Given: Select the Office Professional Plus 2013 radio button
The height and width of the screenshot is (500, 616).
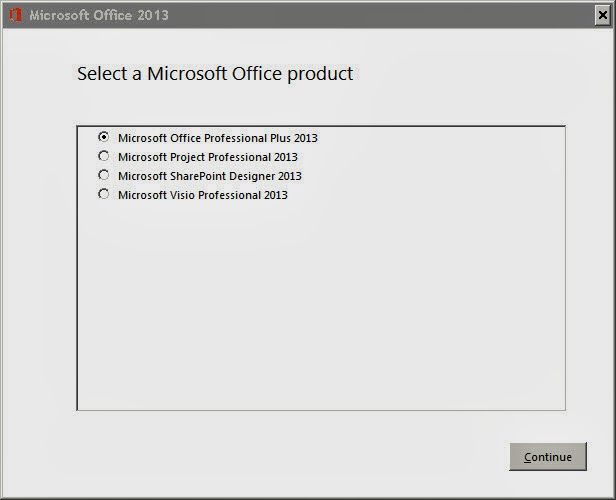Looking at the screenshot, I should pyautogui.click(x=104, y=137).
